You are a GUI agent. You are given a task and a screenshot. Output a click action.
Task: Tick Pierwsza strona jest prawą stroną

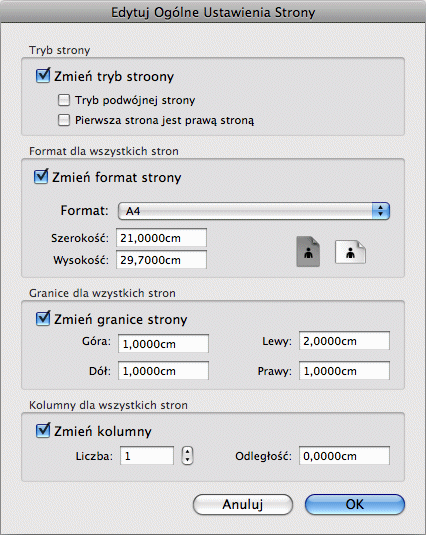pyautogui.click(x=64, y=120)
